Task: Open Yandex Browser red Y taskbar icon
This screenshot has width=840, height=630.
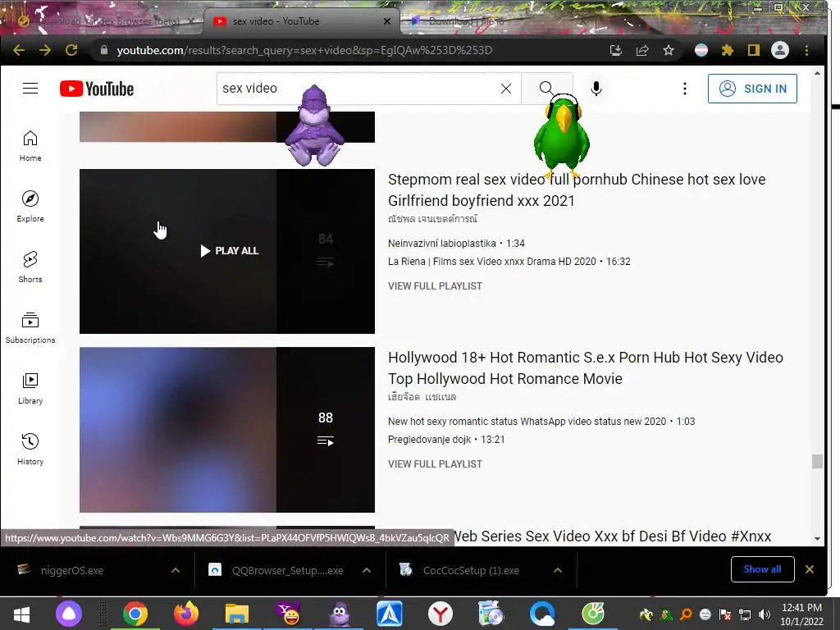Action: [441, 614]
